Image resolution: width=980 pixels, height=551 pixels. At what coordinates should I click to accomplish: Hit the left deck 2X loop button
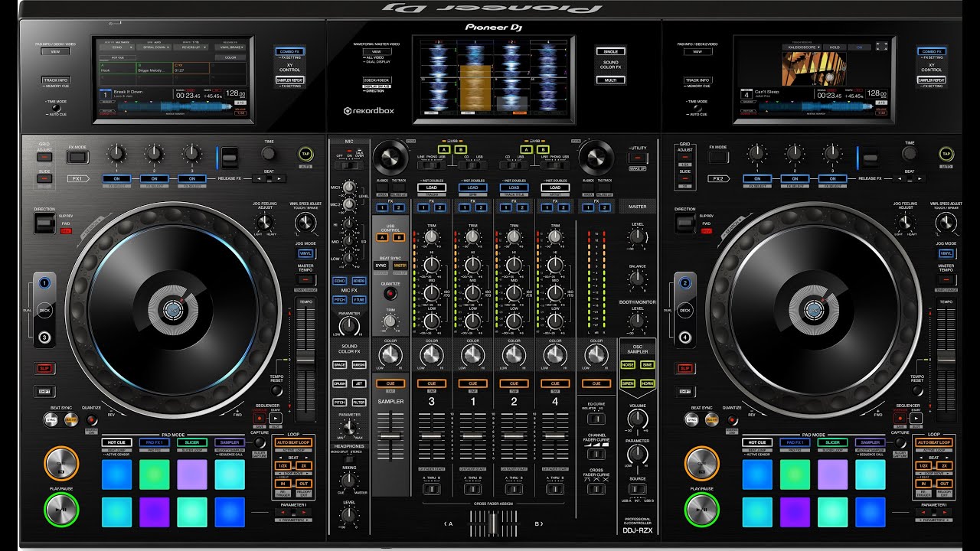(302, 465)
